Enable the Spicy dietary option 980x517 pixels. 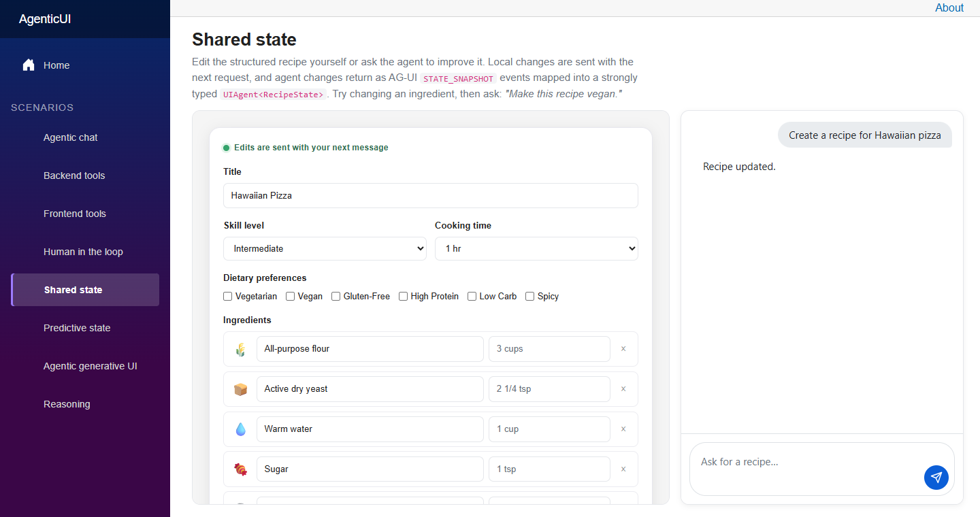[530, 297]
